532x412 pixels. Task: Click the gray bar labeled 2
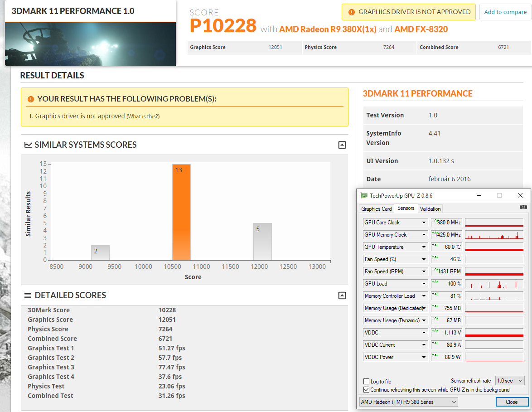tap(101, 252)
